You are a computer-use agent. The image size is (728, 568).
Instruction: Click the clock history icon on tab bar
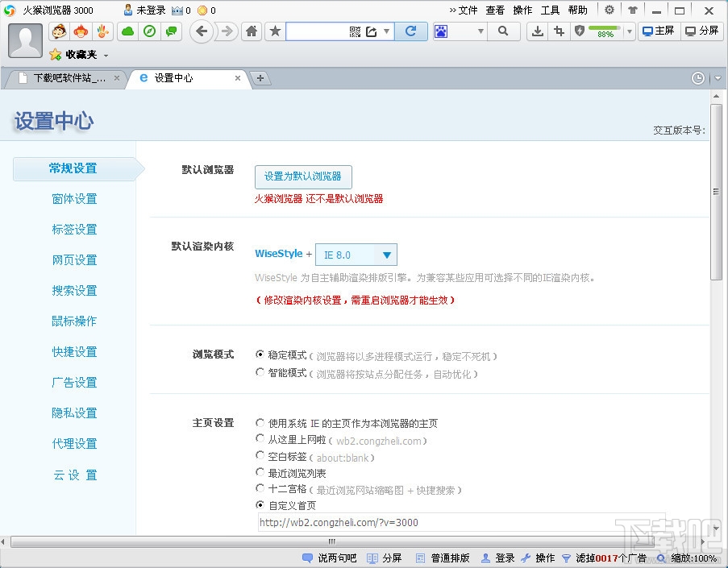[x=698, y=78]
